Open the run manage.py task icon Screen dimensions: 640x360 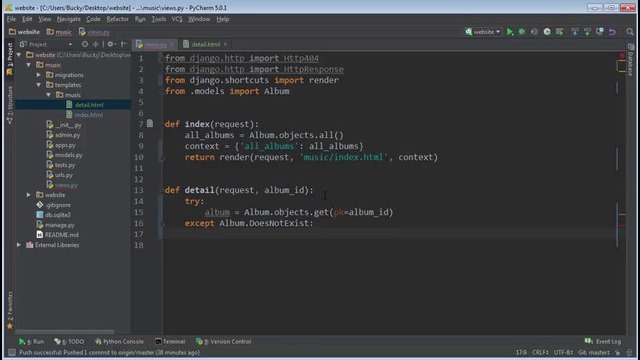(x=560, y=32)
